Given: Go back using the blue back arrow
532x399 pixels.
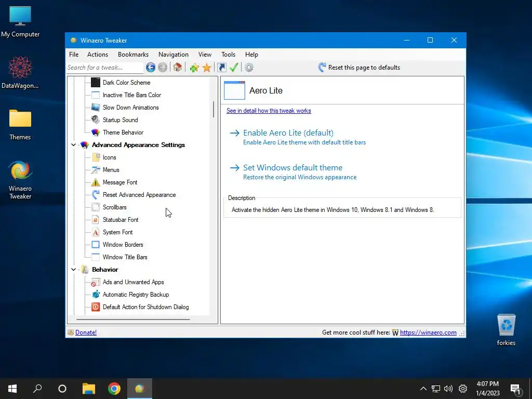Looking at the screenshot, I should click(151, 68).
